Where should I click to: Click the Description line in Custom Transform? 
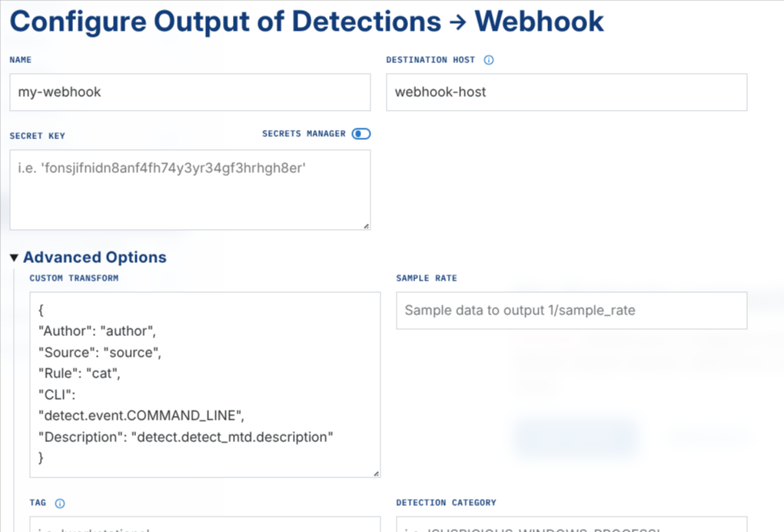point(186,437)
